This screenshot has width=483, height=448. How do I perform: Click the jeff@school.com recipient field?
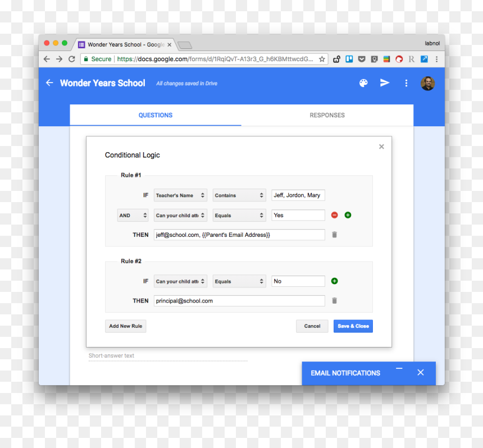pyautogui.click(x=239, y=235)
